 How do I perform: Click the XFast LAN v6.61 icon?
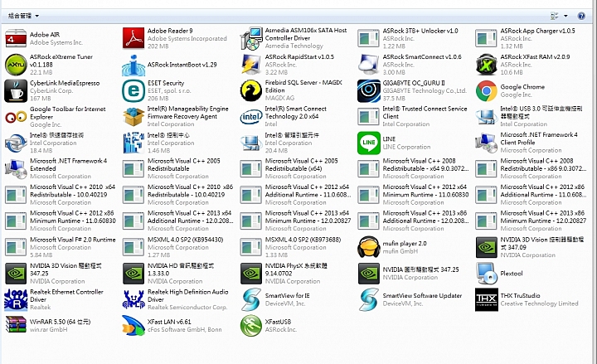[133, 326]
